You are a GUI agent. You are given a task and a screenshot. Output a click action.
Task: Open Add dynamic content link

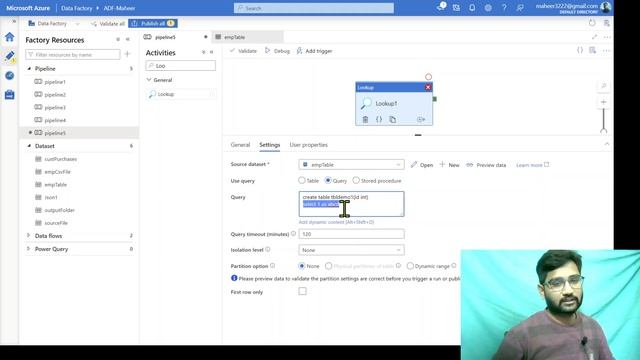point(336,222)
